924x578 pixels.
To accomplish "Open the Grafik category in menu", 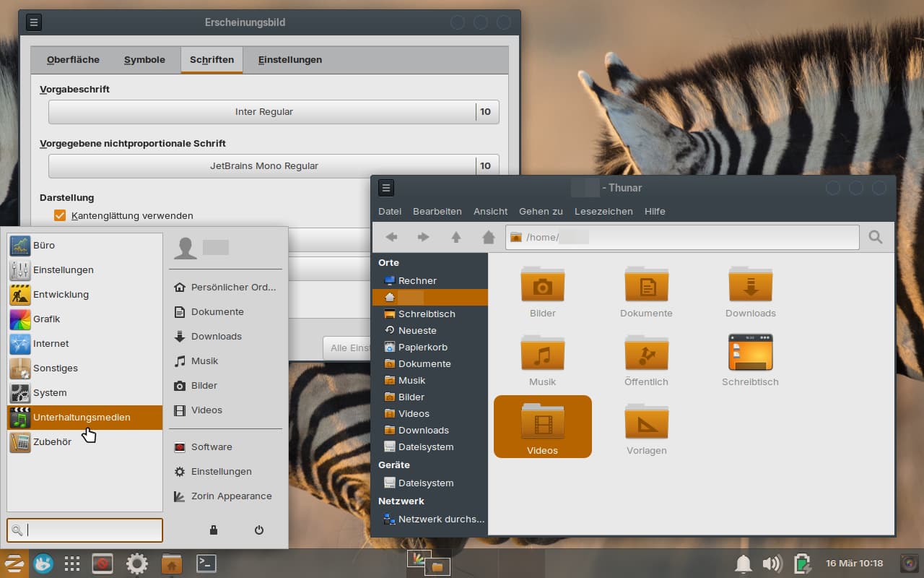I will click(x=46, y=319).
